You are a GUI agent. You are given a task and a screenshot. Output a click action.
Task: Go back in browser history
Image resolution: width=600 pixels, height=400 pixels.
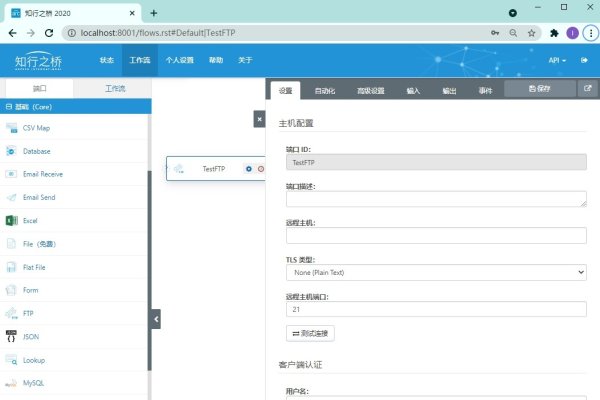click(x=12, y=33)
